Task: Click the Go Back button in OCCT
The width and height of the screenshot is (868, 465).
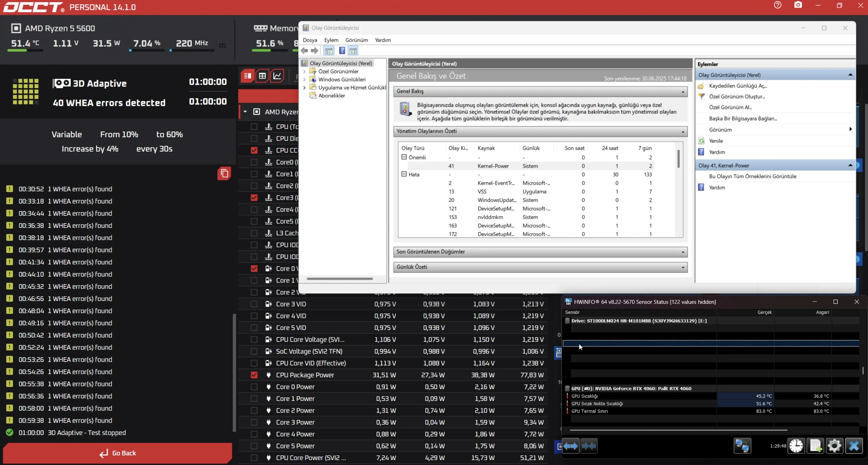Action: click(x=118, y=453)
